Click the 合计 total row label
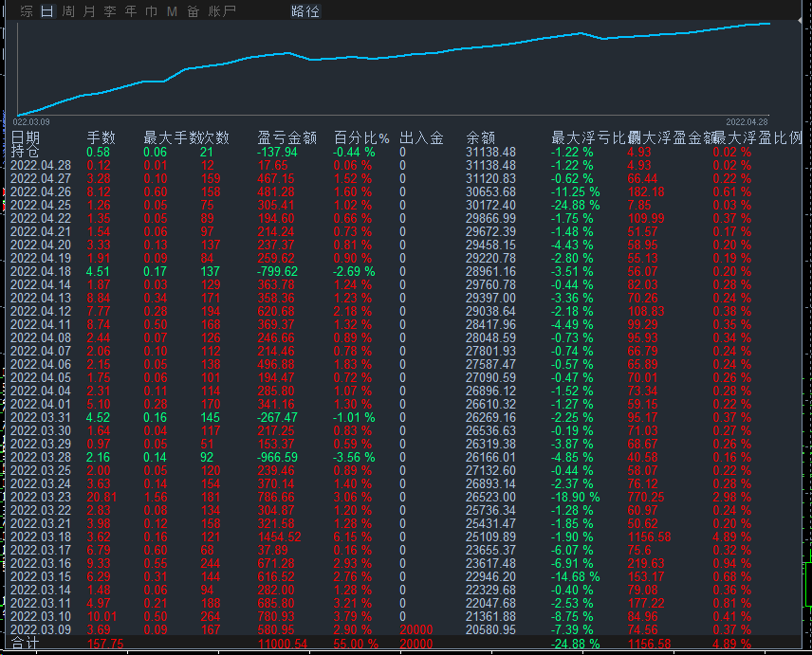Screen dimensions: 812x655 (26, 644)
